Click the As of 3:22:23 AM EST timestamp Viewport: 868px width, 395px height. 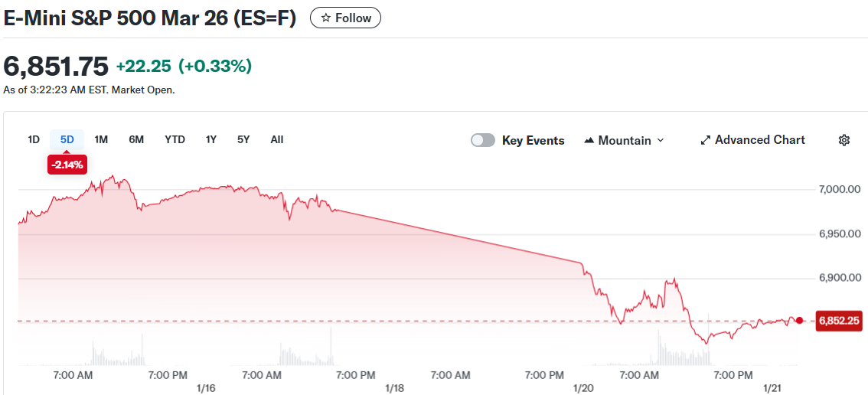click(89, 90)
